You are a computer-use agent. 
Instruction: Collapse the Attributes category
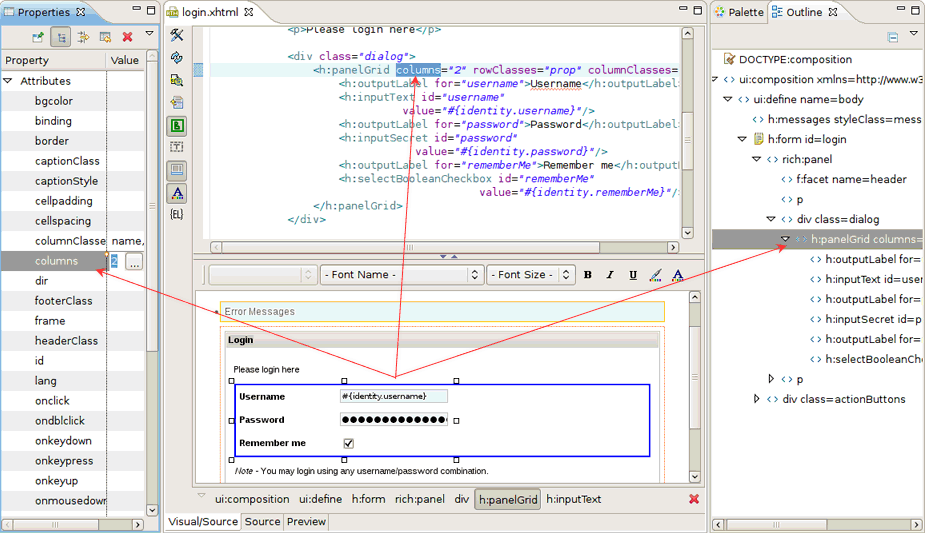8,81
